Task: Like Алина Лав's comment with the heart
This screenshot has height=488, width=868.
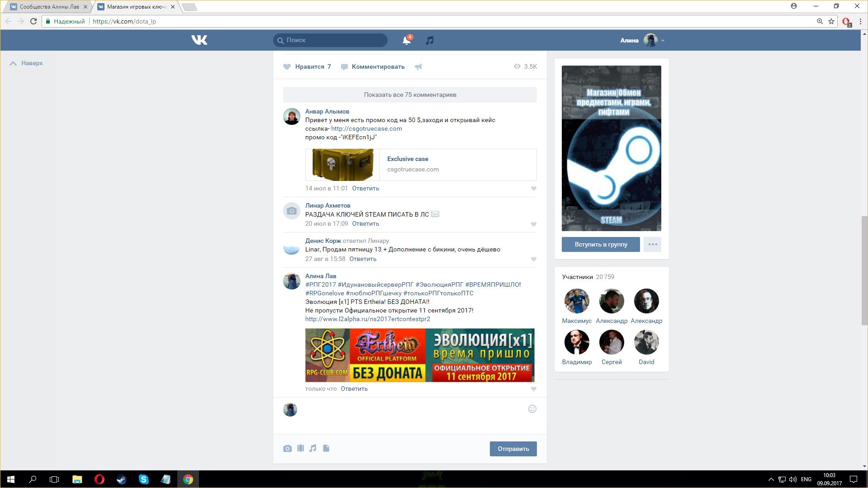Action: pos(534,389)
